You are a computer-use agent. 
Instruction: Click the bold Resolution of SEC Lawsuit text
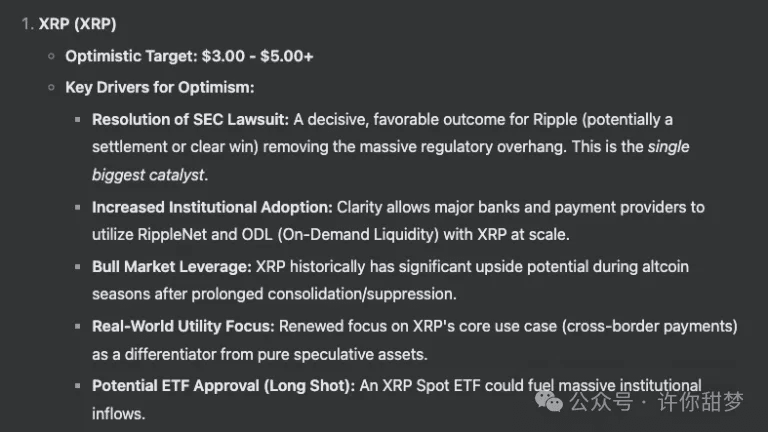tap(191, 120)
